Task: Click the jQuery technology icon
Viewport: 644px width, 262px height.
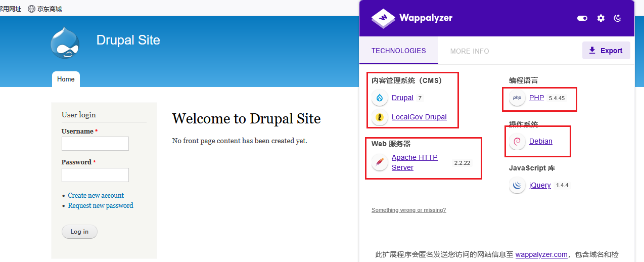Action: (517, 185)
